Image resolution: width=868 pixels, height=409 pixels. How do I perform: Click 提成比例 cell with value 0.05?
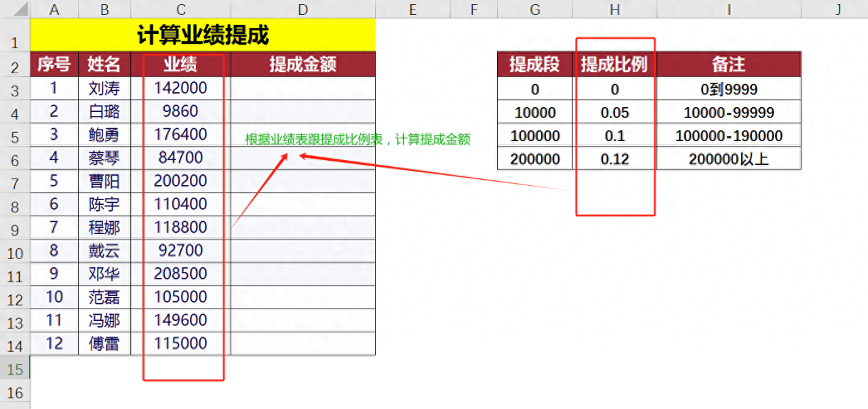(614, 113)
